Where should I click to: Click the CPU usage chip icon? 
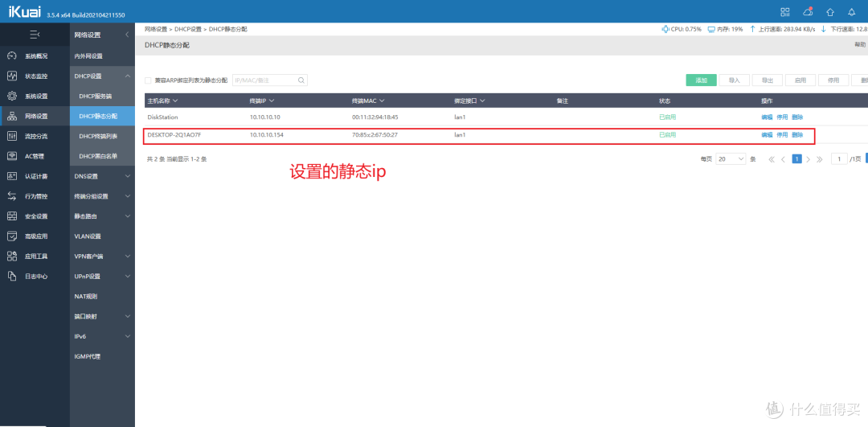[665, 29]
